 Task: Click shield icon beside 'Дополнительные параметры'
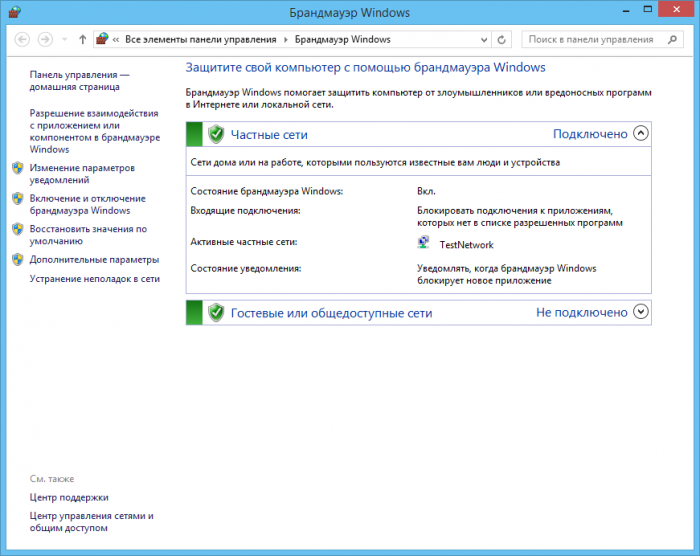[x=18, y=259]
